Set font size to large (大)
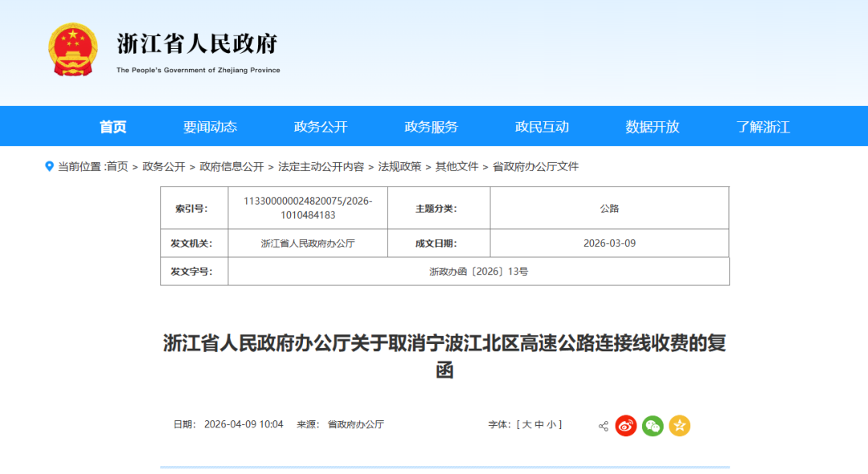Image resolution: width=868 pixels, height=474 pixels. pos(527,424)
